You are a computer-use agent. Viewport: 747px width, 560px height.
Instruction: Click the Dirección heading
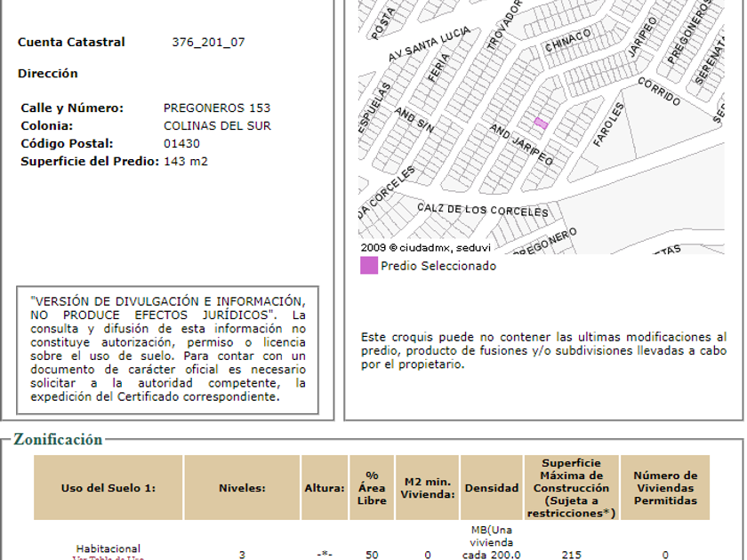48,73
